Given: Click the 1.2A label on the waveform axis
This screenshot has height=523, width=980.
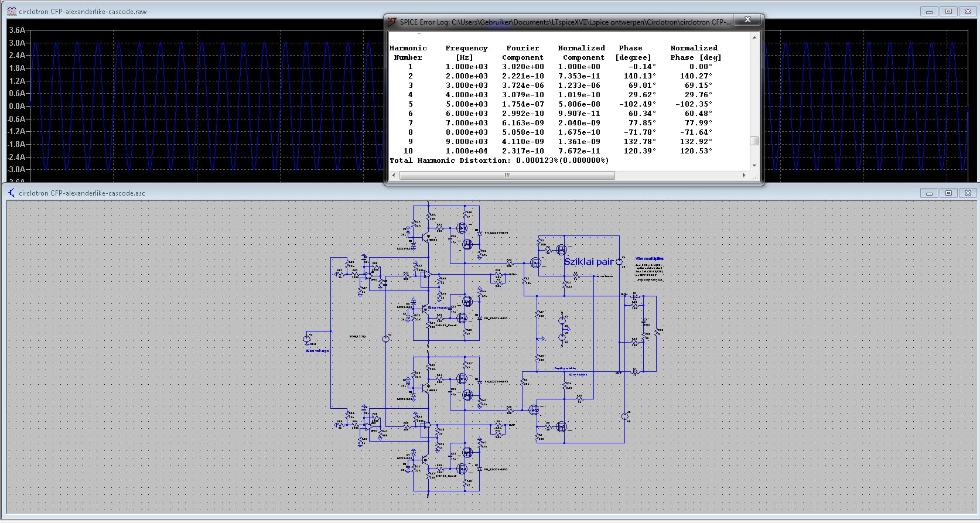Looking at the screenshot, I should [17, 81].
